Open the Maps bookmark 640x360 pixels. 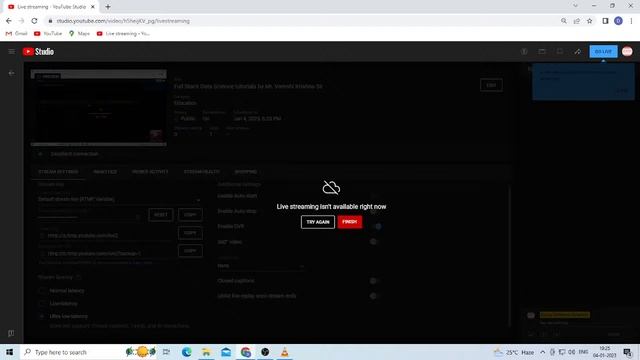coord(79,33)
